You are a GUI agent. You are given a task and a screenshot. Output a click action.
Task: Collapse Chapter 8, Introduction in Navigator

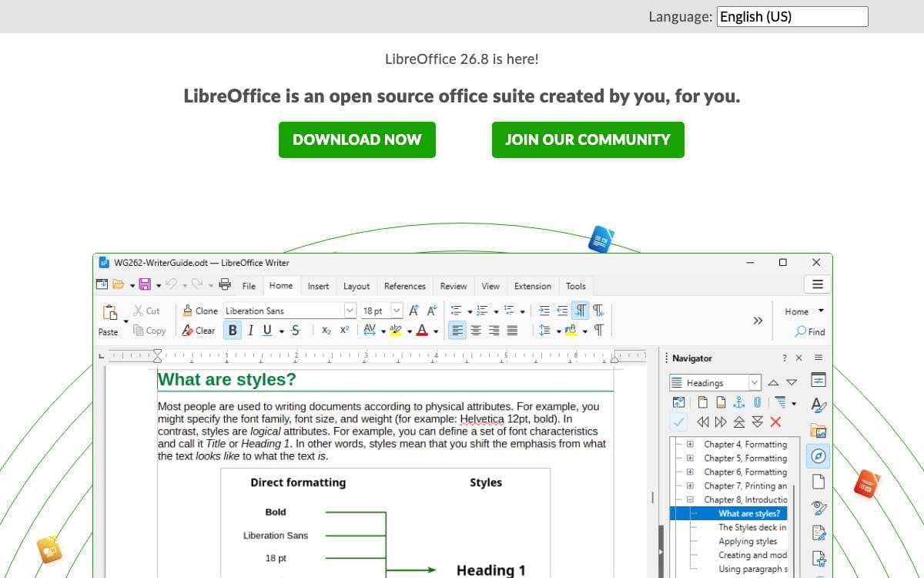tap(690, 499)
